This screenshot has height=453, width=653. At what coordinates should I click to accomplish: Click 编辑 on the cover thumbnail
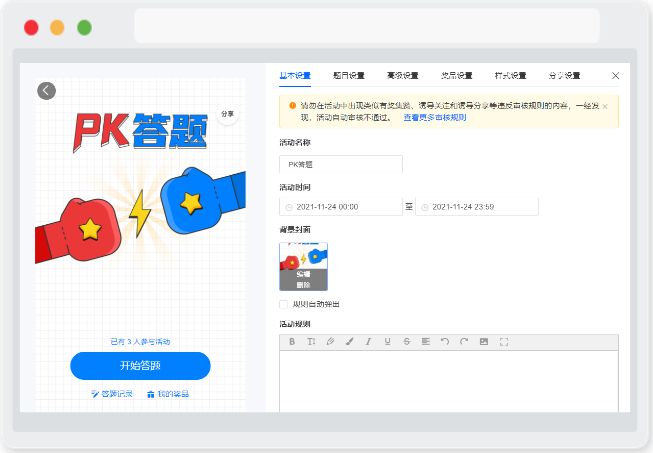[x=303, y=274]
